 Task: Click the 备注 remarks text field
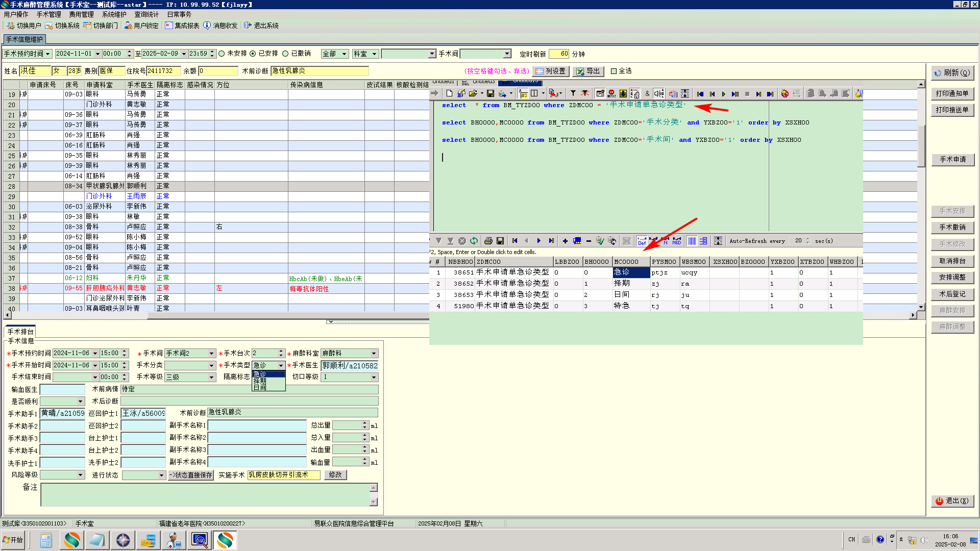tap(204, 494)
